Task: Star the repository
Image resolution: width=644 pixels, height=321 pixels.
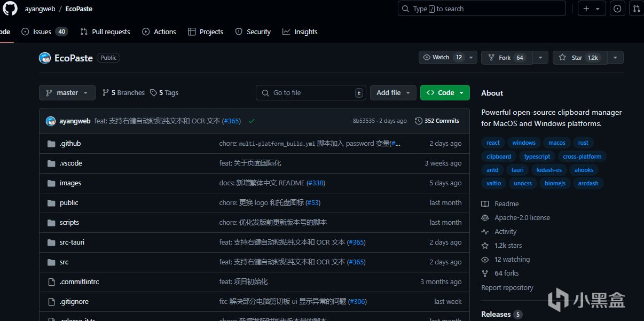Action: (580, 57)
